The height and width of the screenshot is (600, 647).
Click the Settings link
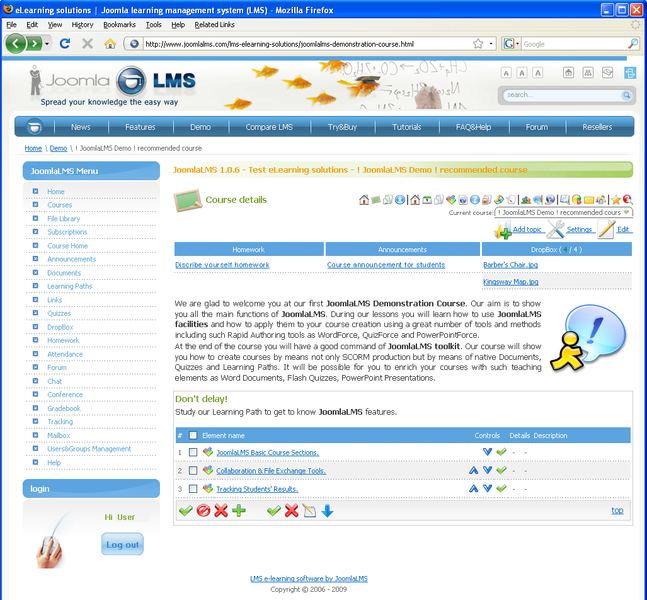click(579, 229)
